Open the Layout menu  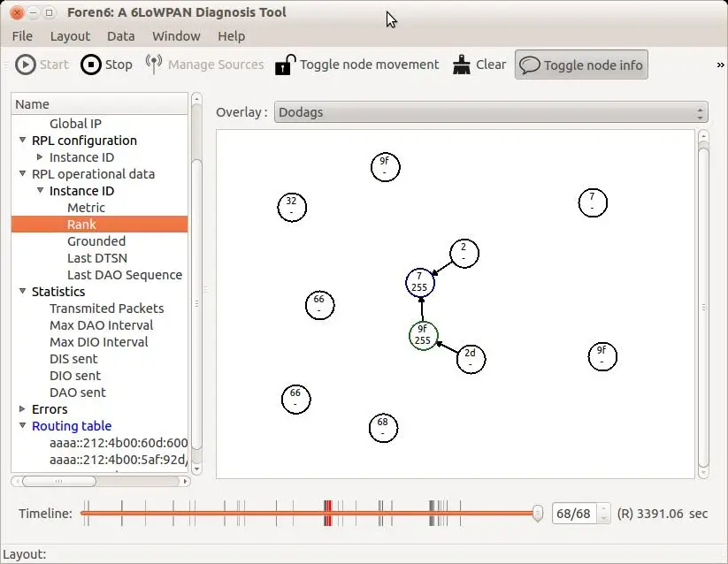point(70,36)
